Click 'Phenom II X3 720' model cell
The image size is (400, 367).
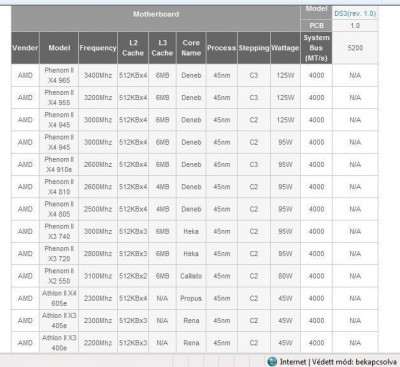point(59,254)
